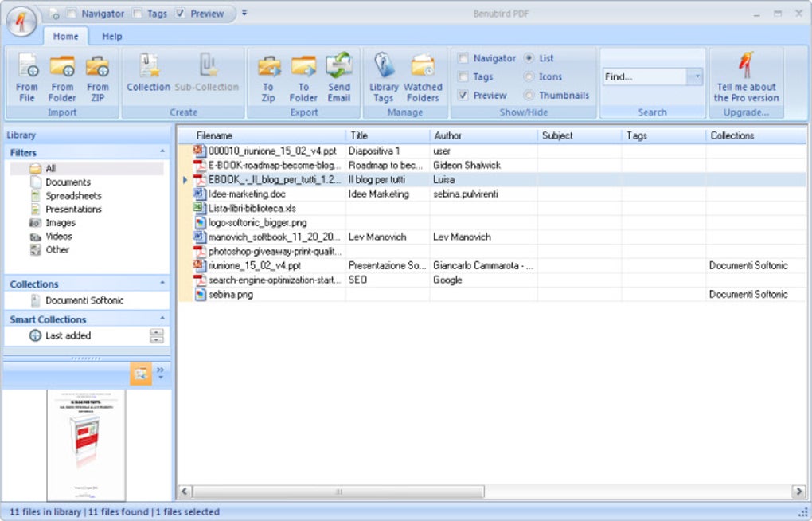The image size is (812, 521).
Task: Switch to the Home ribbon tab
Action: (x=66, y=37)
